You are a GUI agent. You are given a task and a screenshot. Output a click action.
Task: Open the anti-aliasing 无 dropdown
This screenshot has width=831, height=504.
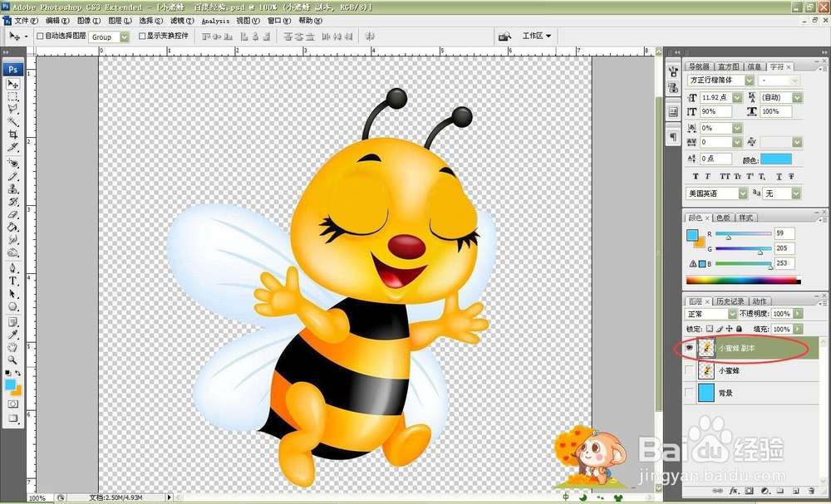point(796,193)
